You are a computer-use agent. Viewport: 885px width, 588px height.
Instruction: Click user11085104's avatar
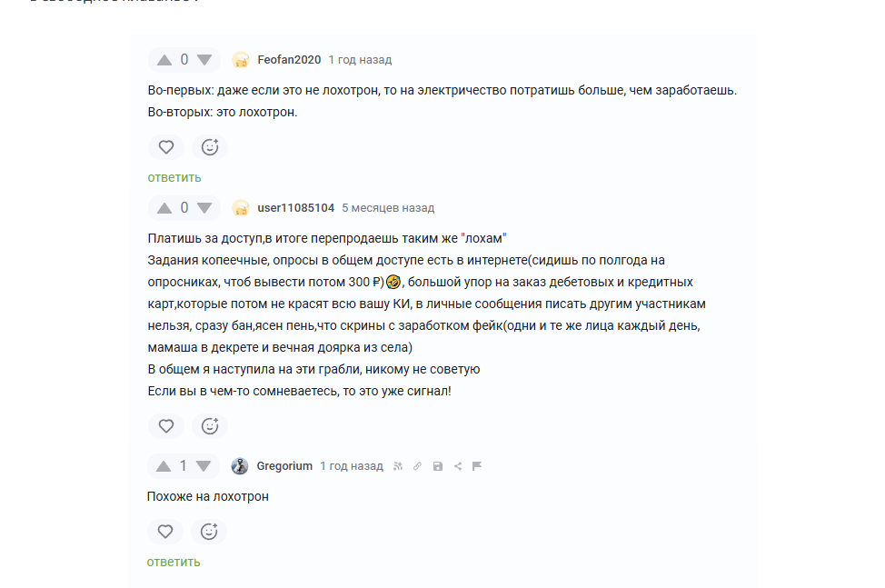coord(241,208)
